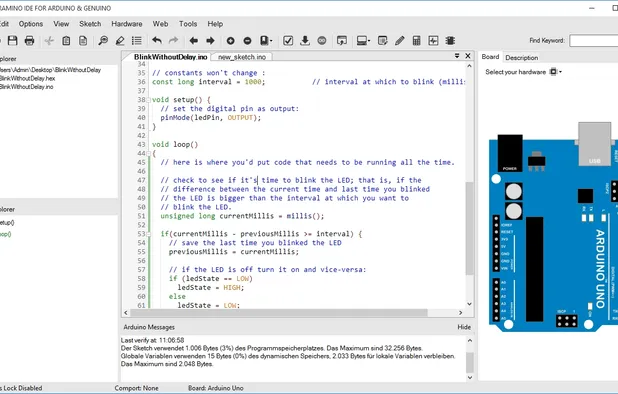The height and width of the screenshot is (394, 618).
Task: Click the printer icon in toolbar
Action: coord(30,41)
